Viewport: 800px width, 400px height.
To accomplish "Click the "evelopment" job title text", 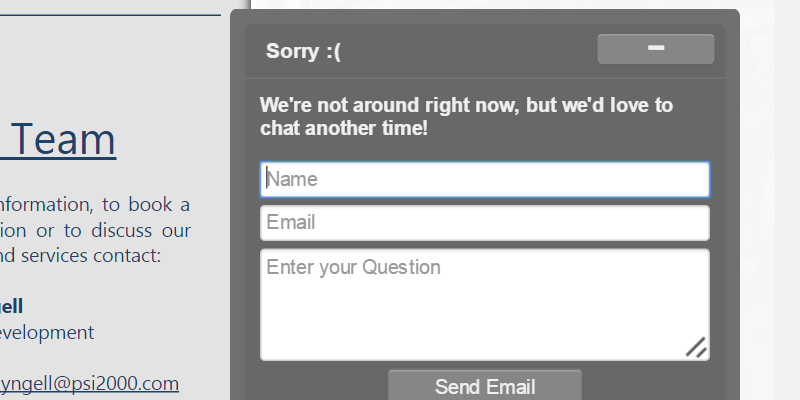I will coord(47,332).
